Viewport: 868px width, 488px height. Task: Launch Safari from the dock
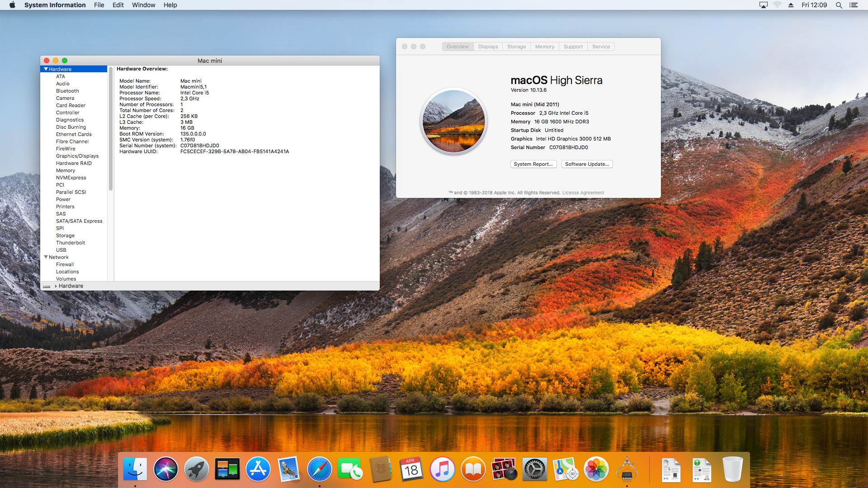pyautogui.click(x=319, y=469)
